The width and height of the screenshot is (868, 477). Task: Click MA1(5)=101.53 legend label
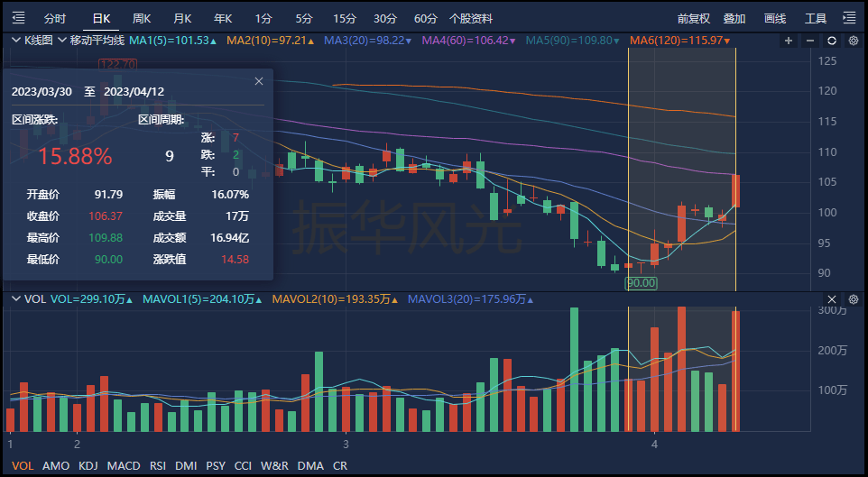click(172, 41)
